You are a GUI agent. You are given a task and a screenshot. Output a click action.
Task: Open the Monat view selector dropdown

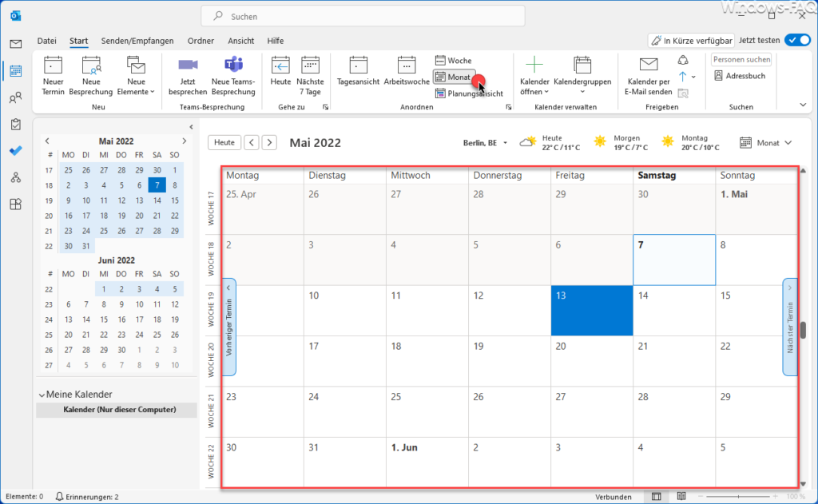(765, 143)
